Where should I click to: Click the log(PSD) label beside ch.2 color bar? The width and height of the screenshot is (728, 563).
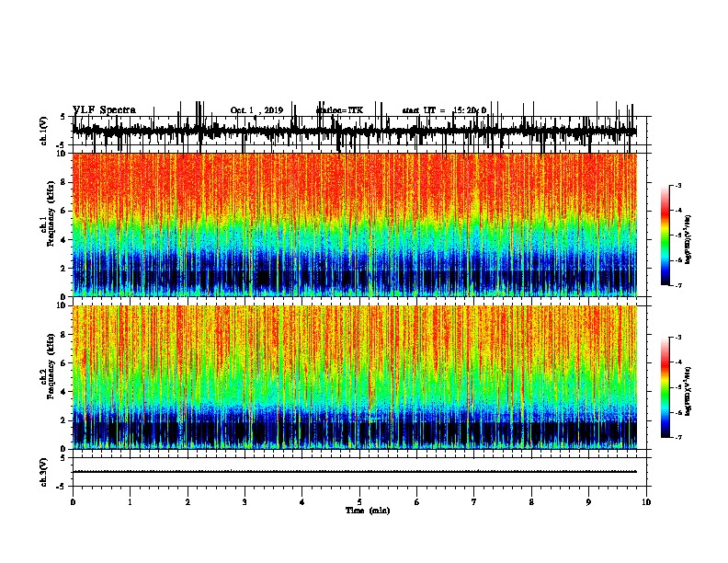[x=688, y=392]
